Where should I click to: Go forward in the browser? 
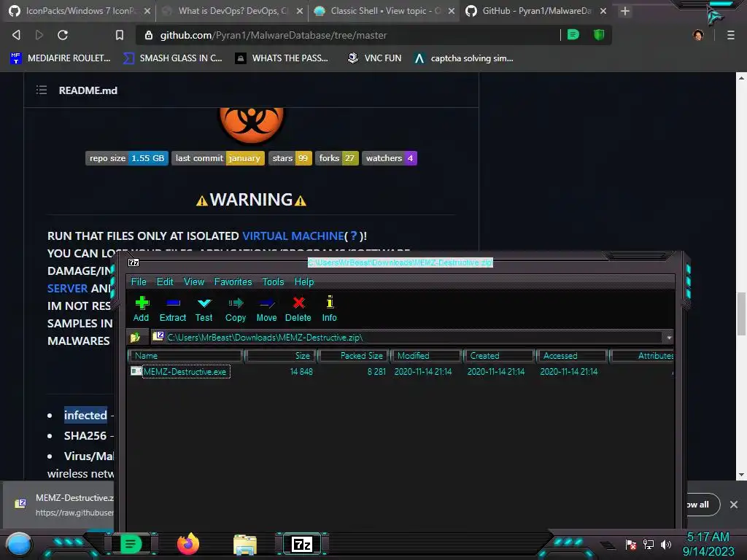coord(39,35)
